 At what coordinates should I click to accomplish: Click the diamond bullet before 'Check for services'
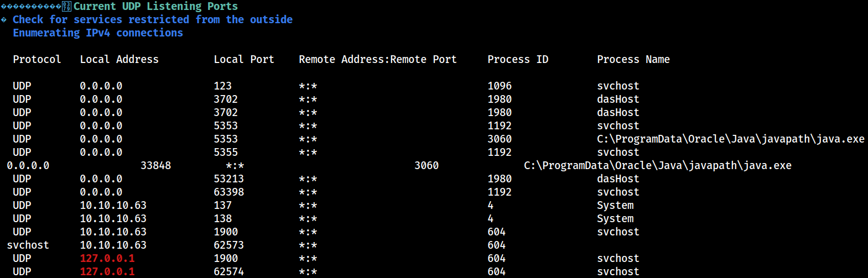click(x=4, y=20)
